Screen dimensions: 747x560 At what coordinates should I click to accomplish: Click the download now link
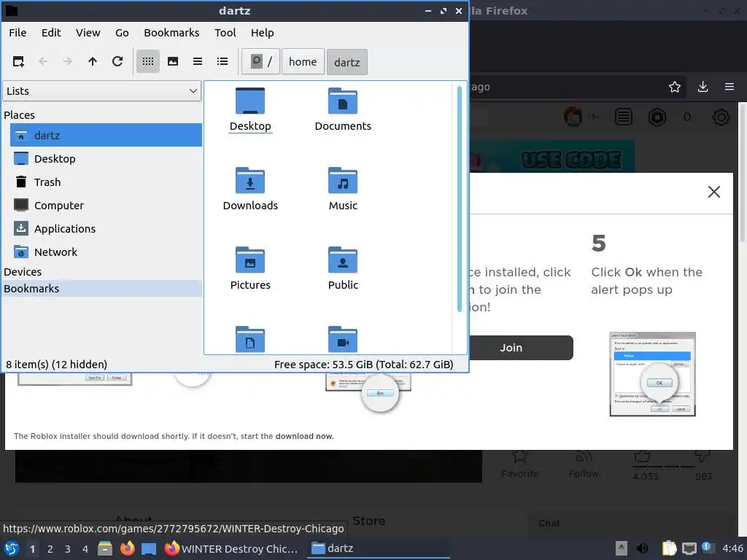[x=304, y=436]
